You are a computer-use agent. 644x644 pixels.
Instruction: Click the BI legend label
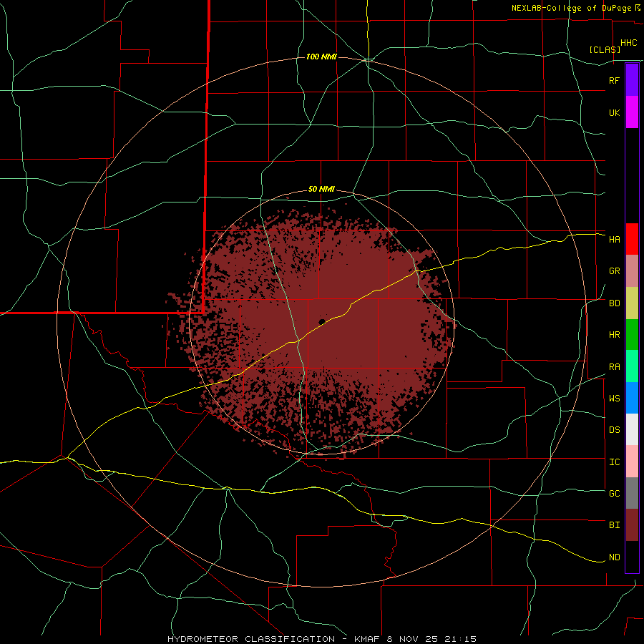coord(614,525)
